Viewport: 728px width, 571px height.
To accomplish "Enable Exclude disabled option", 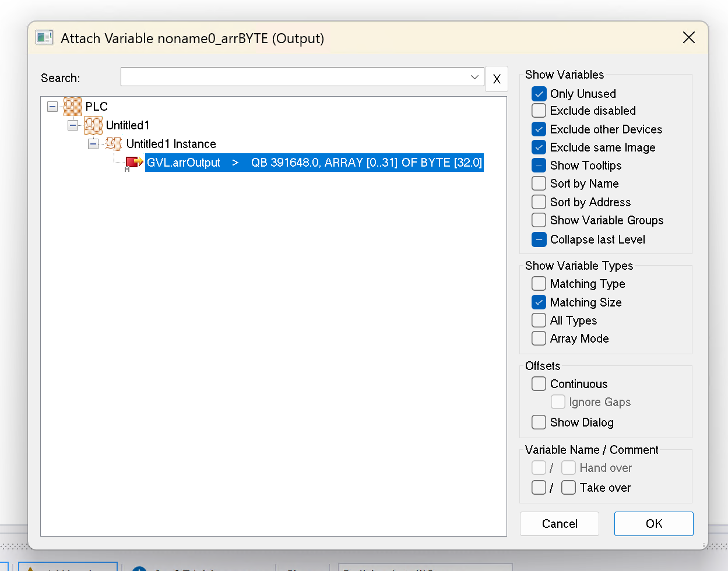I will [x=539, y=111].
